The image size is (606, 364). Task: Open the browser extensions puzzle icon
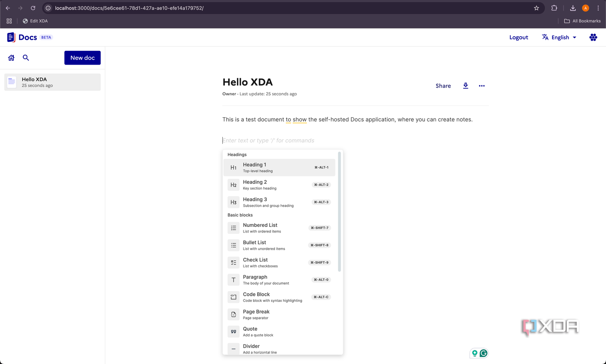pos(554,8)
